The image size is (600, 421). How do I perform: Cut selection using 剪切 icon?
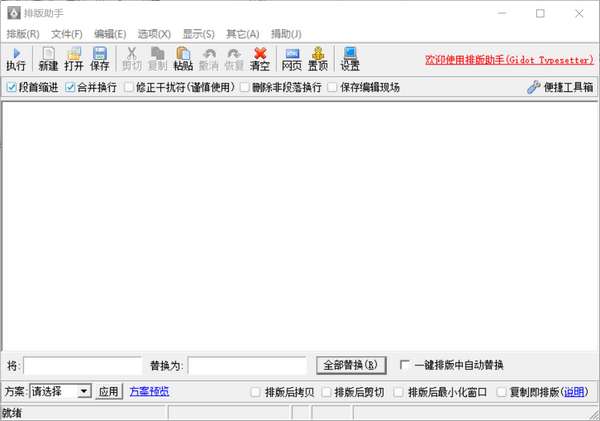click(132, 59)
